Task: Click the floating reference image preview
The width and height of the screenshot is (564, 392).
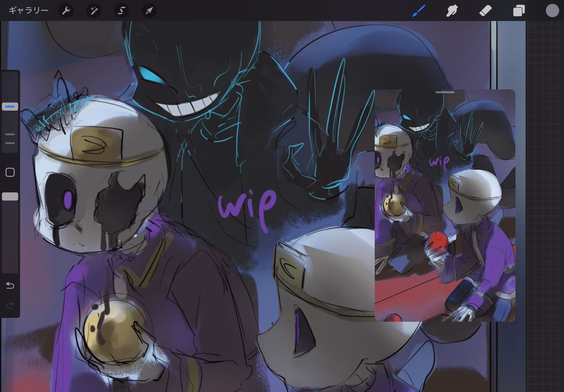Action: click(445, 205)
